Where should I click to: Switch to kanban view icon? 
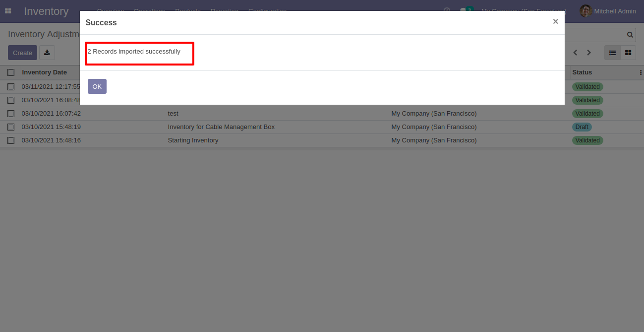[x=628, y=53]
